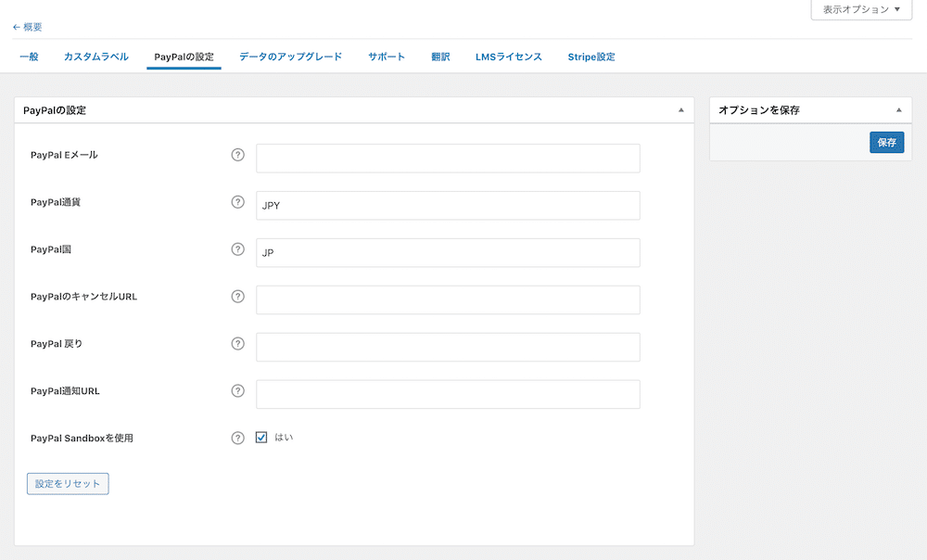927x560 pixels.
Task: Click the 保存 button
Action: pos(887,143)
